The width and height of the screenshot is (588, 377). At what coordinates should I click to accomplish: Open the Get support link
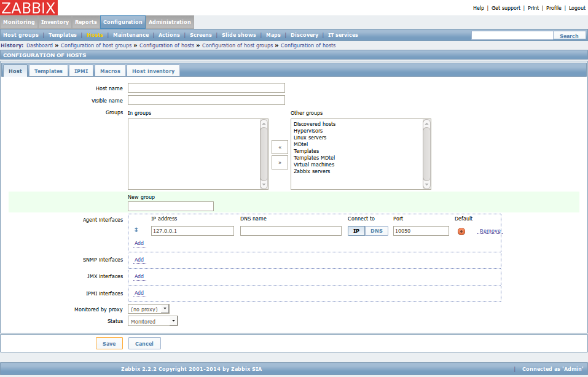point(506,8)
